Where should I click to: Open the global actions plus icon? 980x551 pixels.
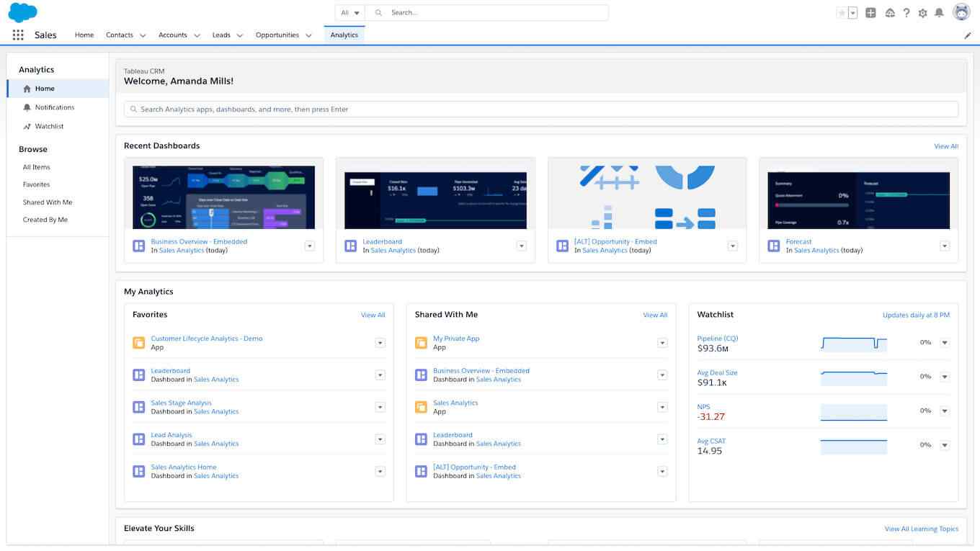(870, 13)
